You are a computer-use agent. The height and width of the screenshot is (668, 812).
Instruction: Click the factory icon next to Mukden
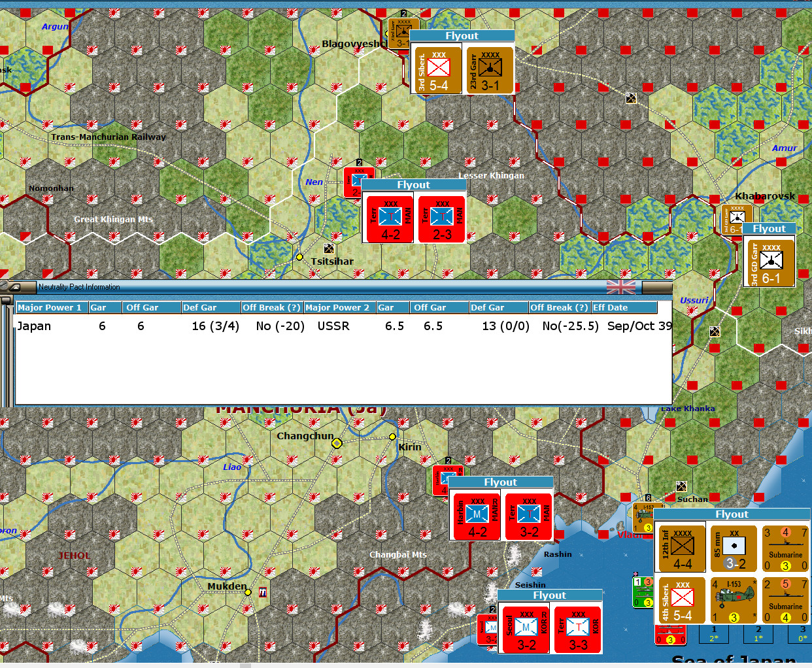click(262, 592)
